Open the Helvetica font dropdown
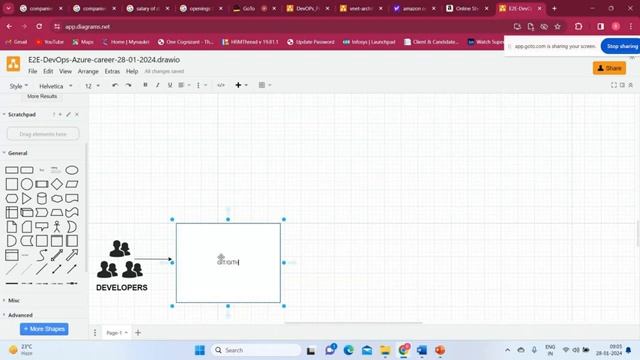 pyautogui.click(x=56, y=86)
